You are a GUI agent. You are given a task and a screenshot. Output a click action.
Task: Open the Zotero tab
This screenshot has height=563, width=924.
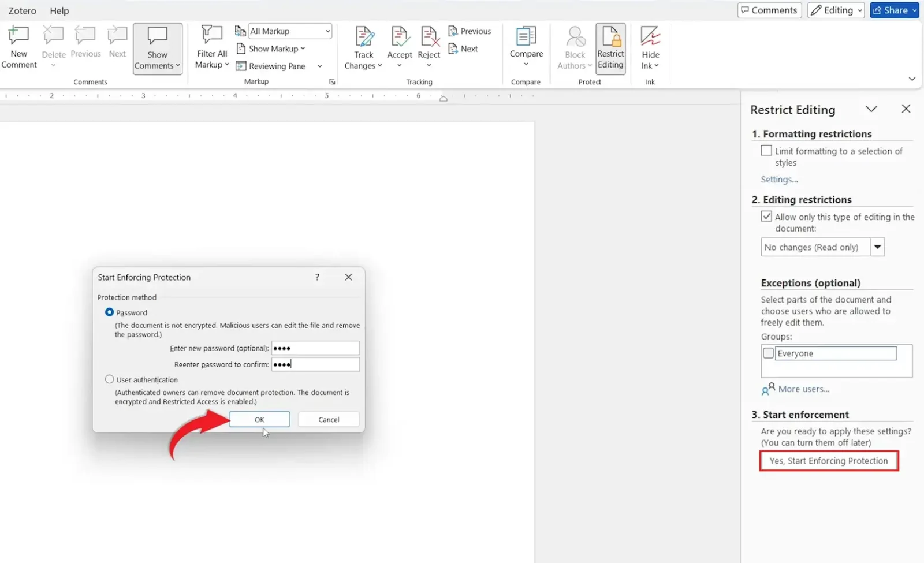point(22,10)
